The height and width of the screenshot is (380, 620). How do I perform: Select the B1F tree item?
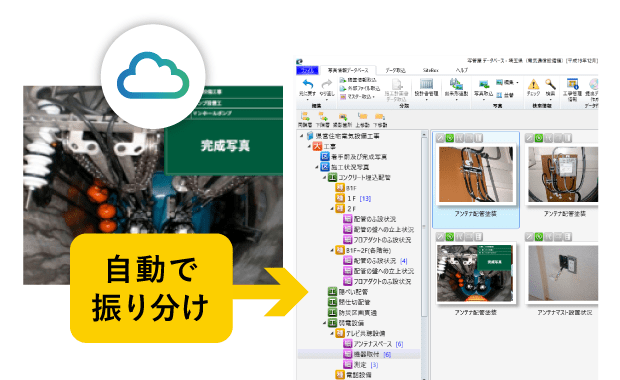(x=346, y=188)
